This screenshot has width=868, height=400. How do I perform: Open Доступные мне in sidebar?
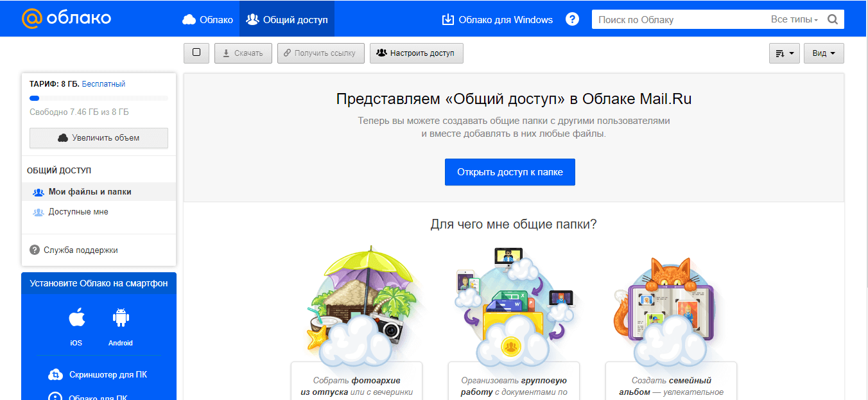pyautogui.click(x=78, y=212)
